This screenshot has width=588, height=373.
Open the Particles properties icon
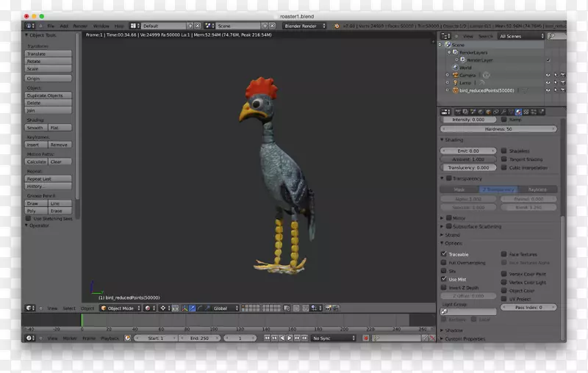click(534, 112)
